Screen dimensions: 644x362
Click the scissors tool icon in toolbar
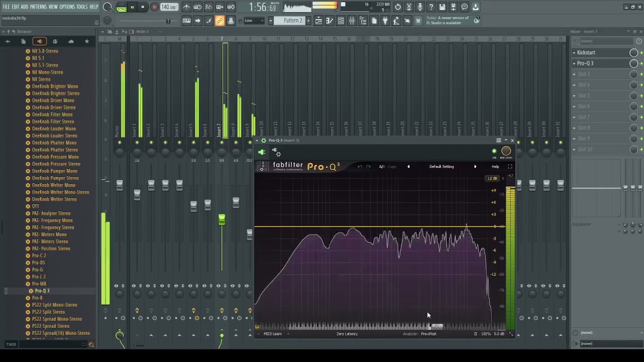coord(409,7)
